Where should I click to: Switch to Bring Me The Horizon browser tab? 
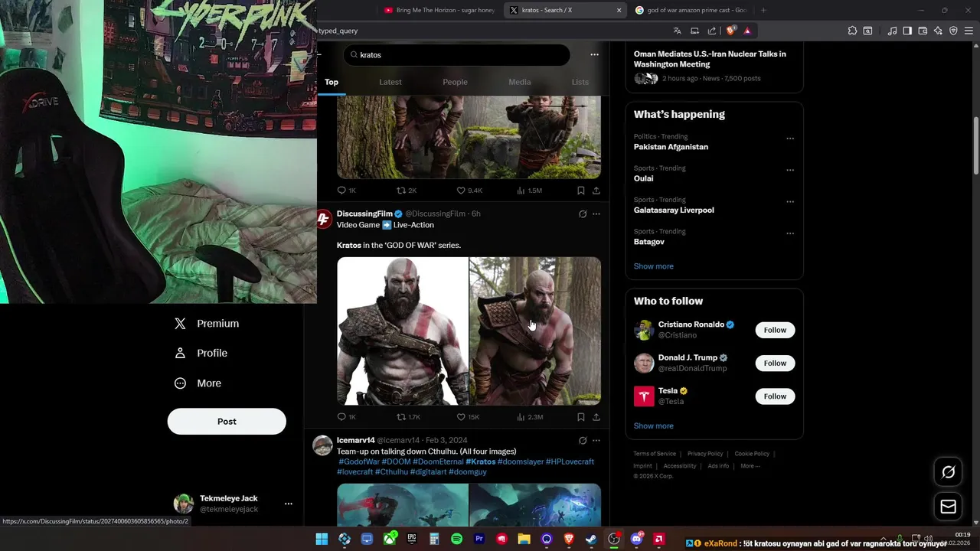pyautogui.click(x=439, y=10)
